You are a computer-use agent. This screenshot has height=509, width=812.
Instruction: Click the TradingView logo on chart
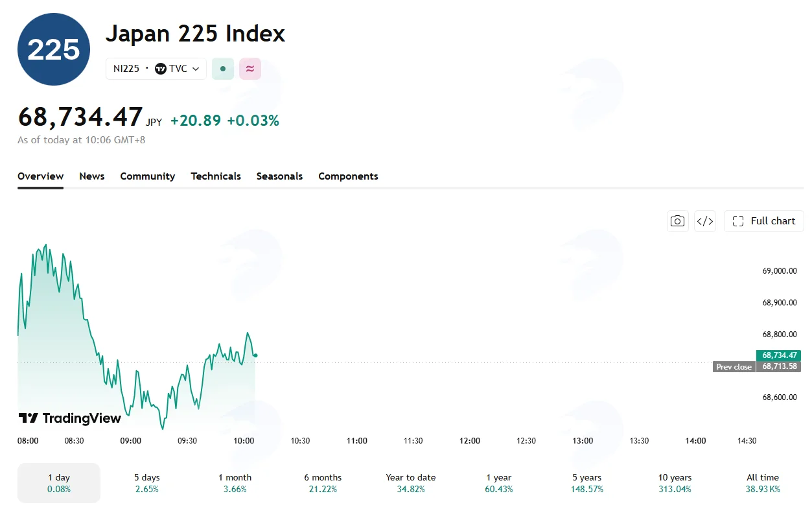click(x=70, y=418)
